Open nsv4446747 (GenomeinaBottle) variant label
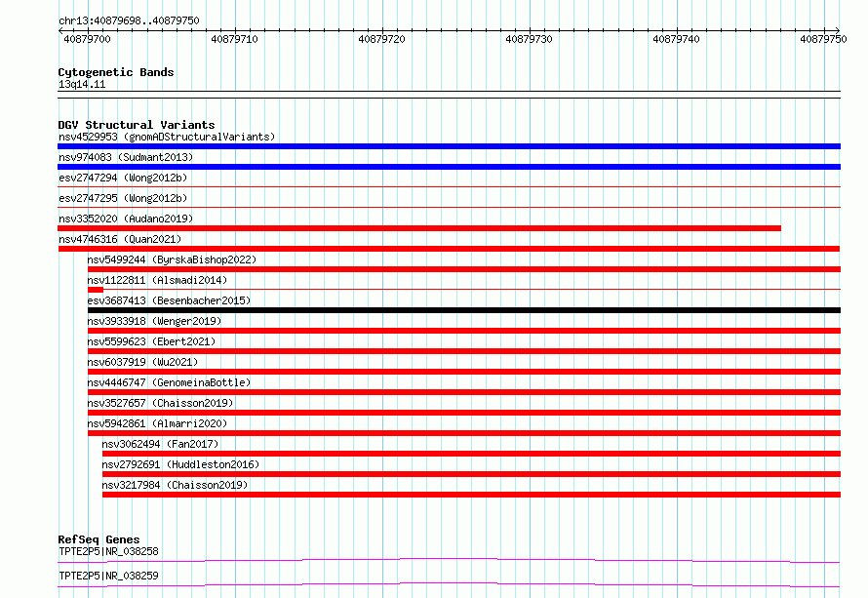This screenshot has width=868, height=598. (x=169, y=382)
